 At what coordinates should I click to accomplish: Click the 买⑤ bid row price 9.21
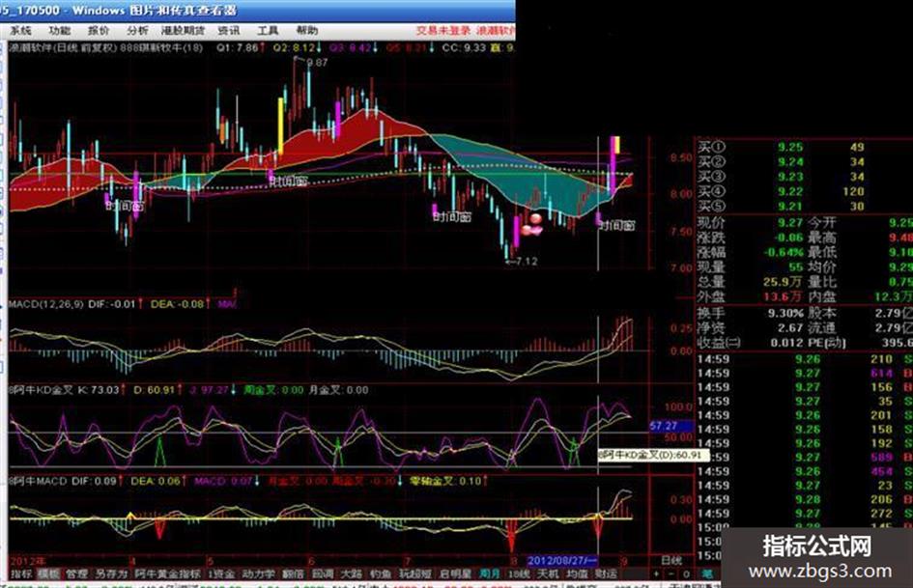790,206
